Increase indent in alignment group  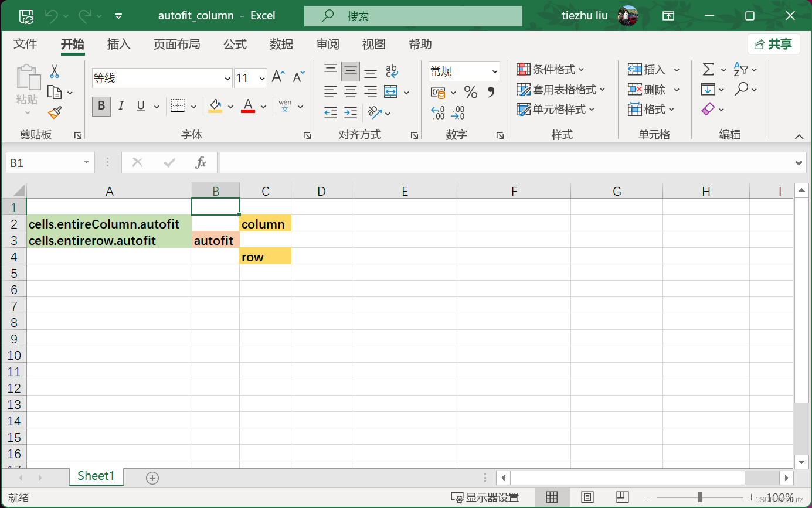(351, 112)
